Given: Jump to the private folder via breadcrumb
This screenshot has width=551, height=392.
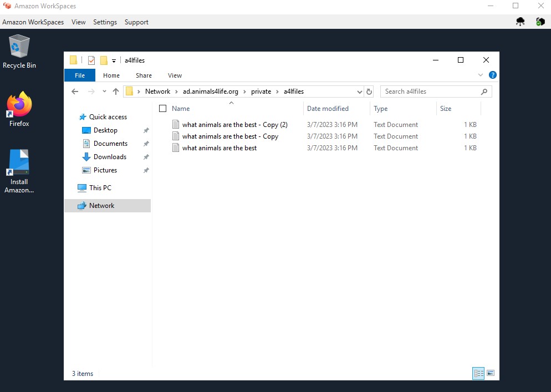Looking at the screenshot, I should [x=261, y=91].
